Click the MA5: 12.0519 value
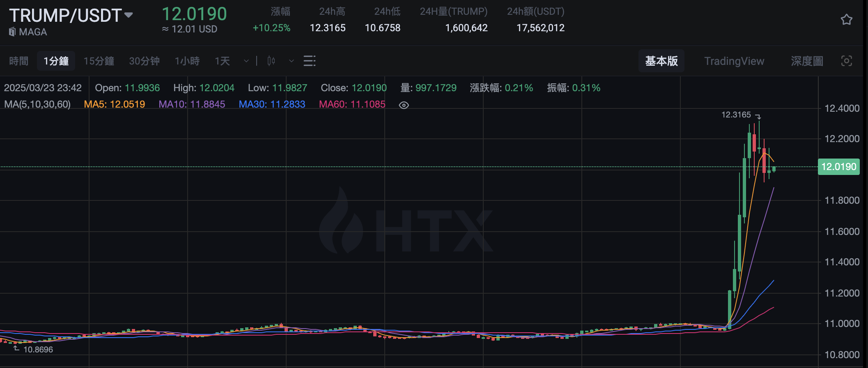The width and height of the screenshot is (868, 368). pyautogui.click(x=115, y=104)
